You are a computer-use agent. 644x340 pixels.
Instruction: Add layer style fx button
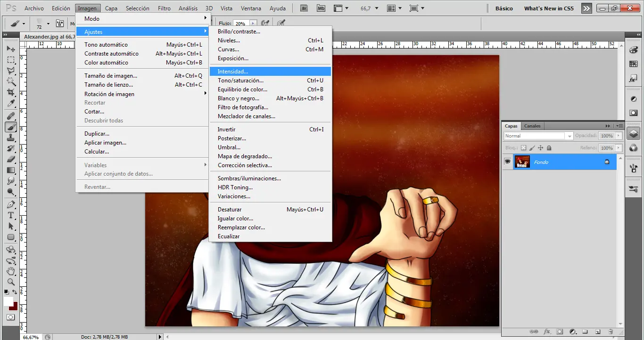[547, 332]
